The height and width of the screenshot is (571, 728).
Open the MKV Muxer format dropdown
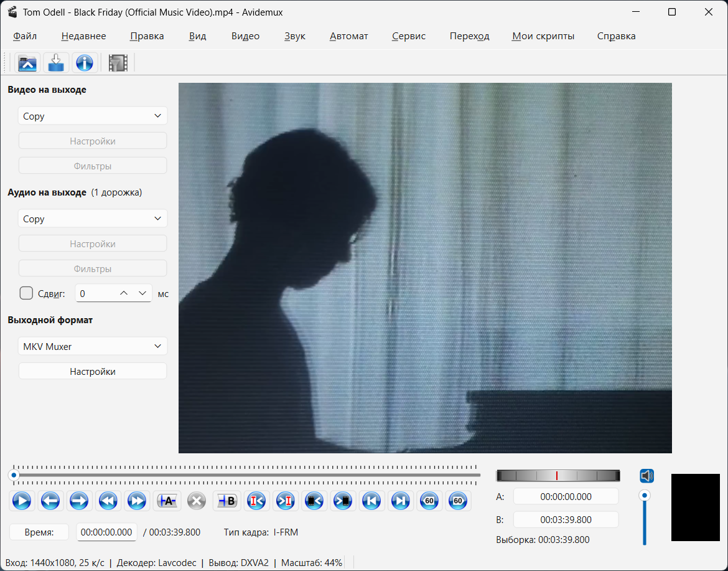(x=93, y=346)
